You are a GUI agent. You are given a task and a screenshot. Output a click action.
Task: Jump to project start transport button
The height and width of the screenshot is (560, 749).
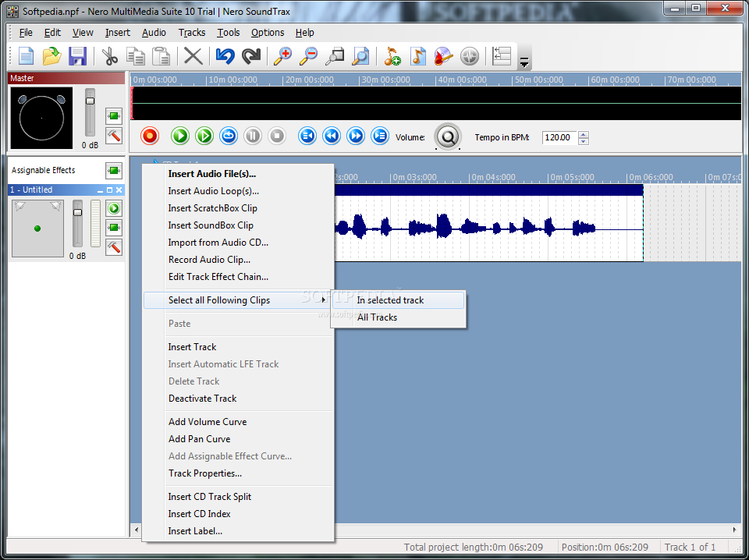click(x=307, y=136)
